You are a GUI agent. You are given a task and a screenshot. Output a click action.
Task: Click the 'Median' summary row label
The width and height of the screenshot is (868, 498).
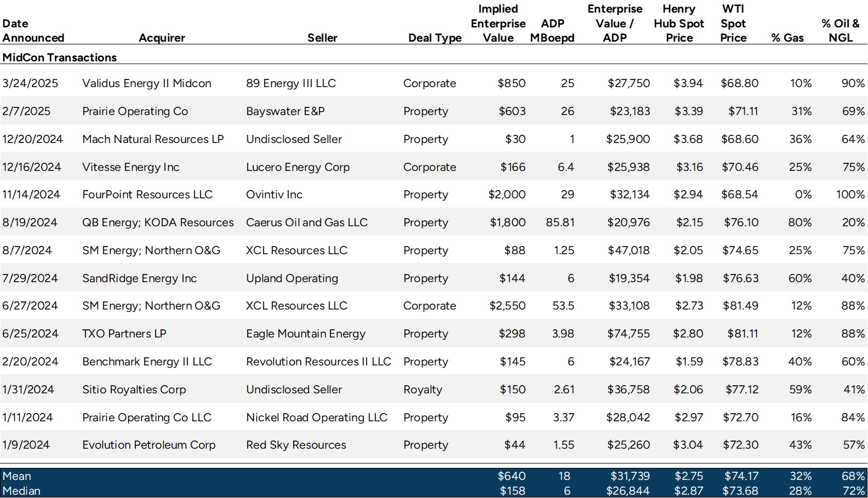pos(21,491)
